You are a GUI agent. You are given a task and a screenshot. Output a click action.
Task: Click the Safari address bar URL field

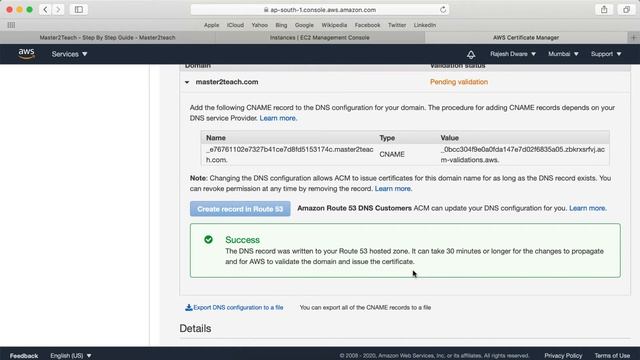320,9
